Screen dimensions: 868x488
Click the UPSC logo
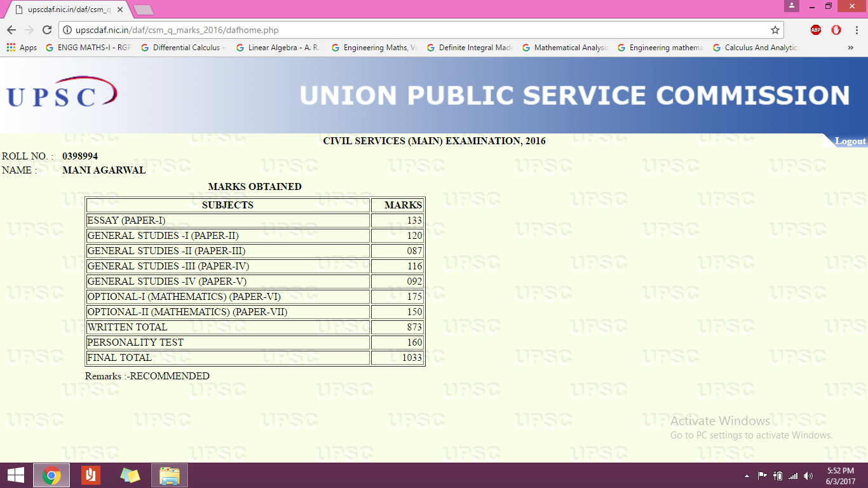coord(62,93)
